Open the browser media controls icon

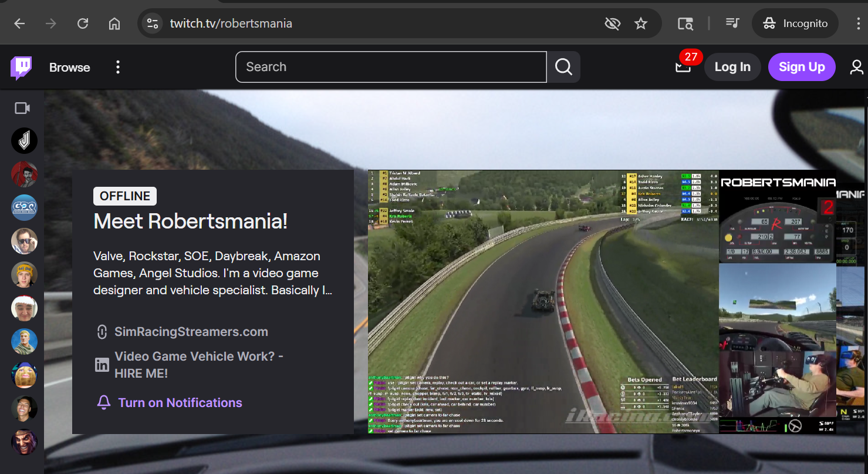(x=732, y=23)
